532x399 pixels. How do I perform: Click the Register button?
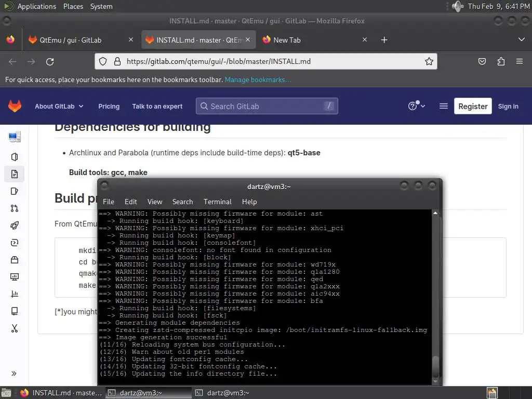click(473, 106)
